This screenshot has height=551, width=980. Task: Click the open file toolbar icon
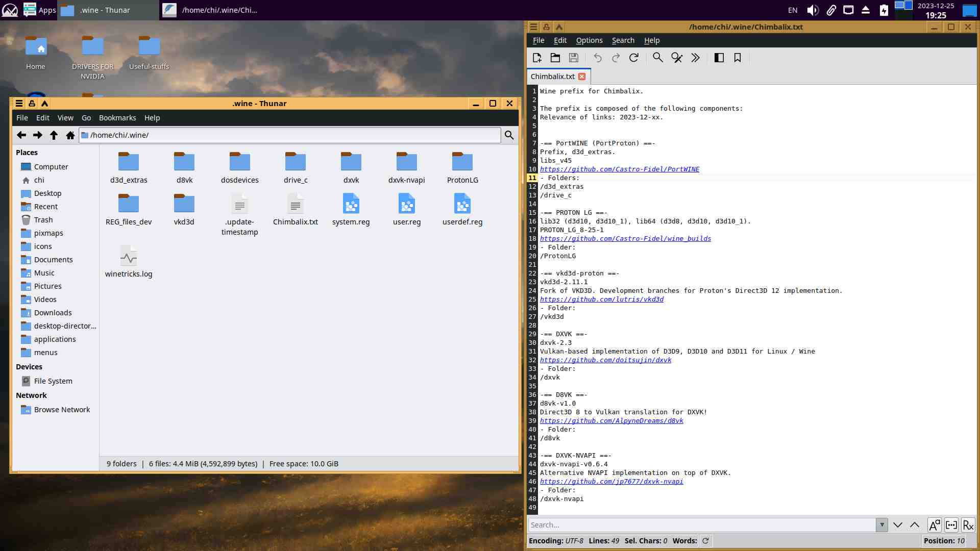coord(555,58)
